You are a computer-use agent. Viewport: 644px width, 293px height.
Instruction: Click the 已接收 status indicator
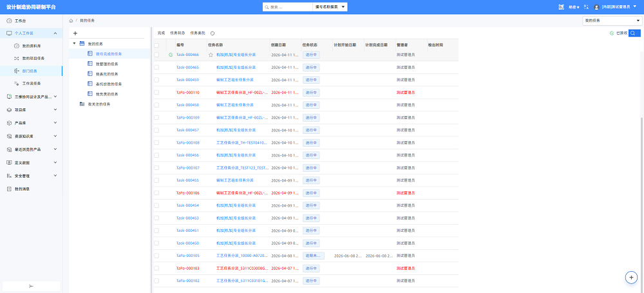[x=618, y=33]
